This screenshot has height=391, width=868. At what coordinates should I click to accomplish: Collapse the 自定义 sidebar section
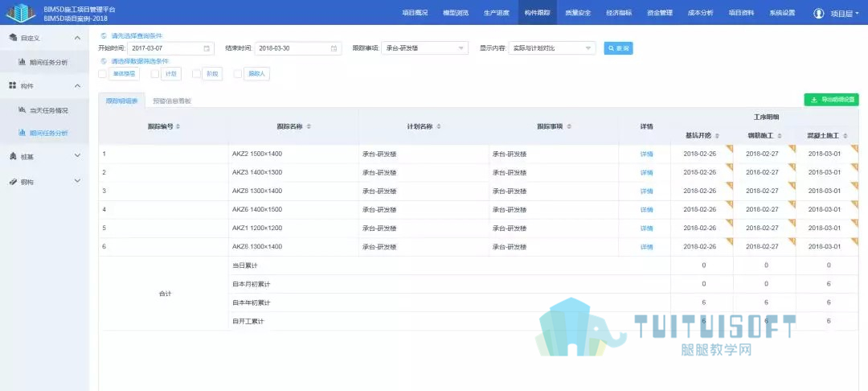[x=77, y=38]
